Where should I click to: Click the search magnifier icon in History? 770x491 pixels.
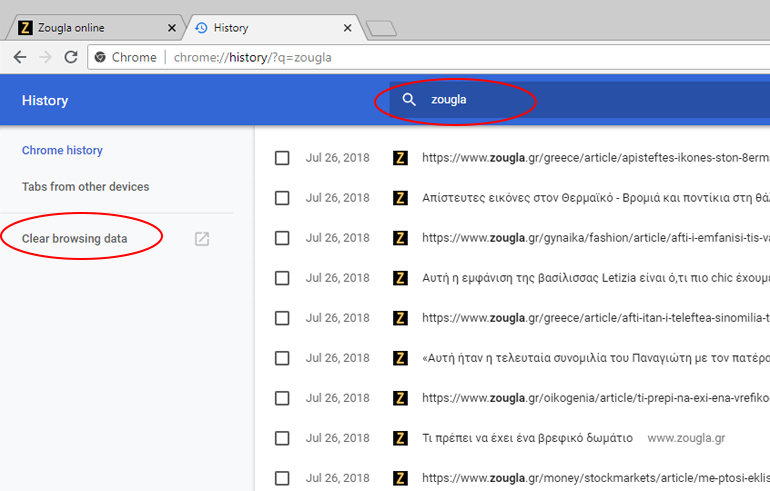click(x=408, y=100)
